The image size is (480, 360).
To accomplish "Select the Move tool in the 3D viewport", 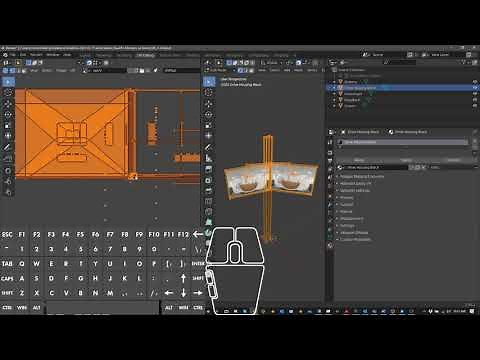I will coord(209,104).
